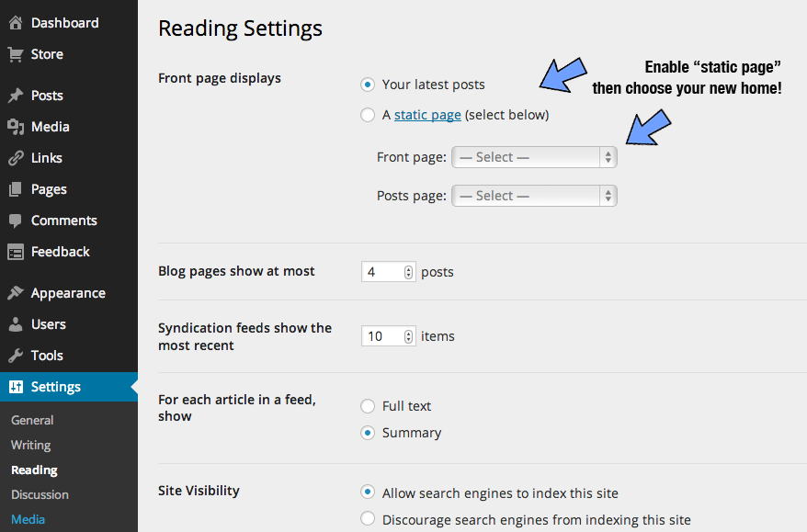
Task: Open the Posts pushpin icon
Action: pos(16,95)
